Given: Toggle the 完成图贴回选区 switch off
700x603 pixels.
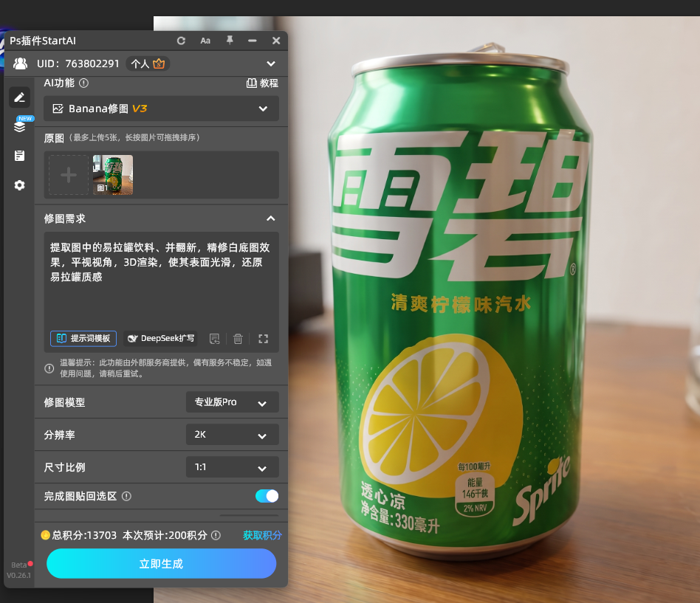Looking at the screenshot, I should click(x=267, y=496).
